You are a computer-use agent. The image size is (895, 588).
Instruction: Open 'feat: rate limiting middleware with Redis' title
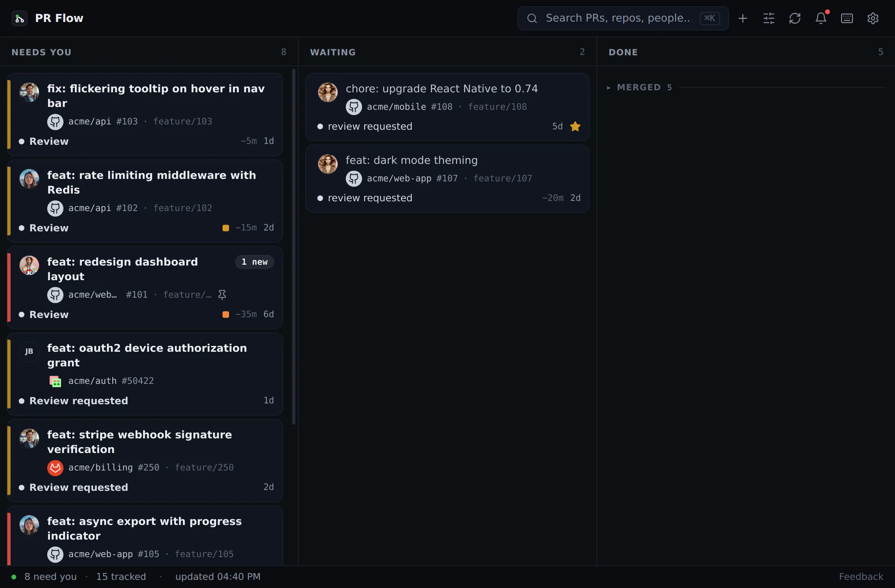point(152,183)
